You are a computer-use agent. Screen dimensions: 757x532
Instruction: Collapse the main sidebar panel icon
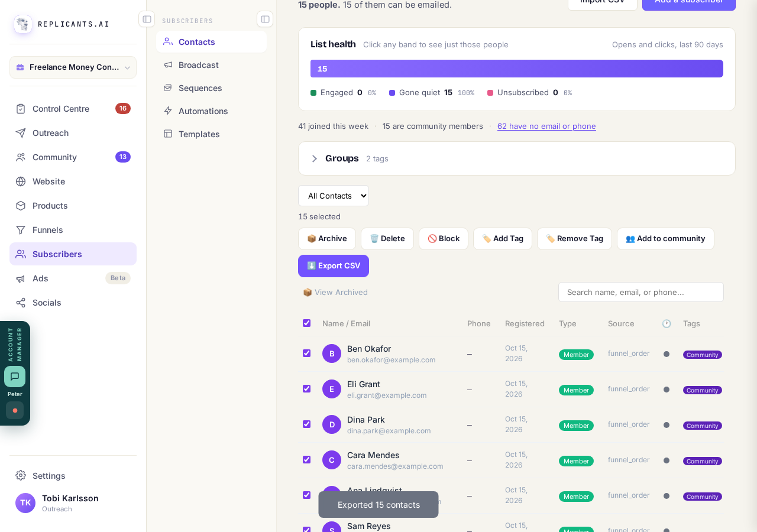(x=147, y=19)
